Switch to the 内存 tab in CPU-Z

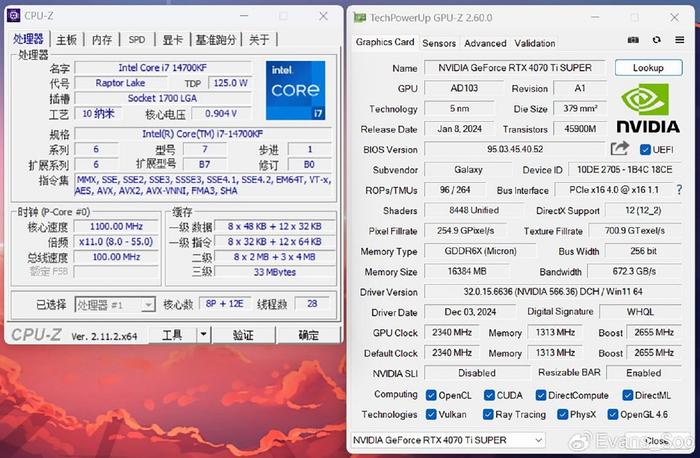[102, 40]
